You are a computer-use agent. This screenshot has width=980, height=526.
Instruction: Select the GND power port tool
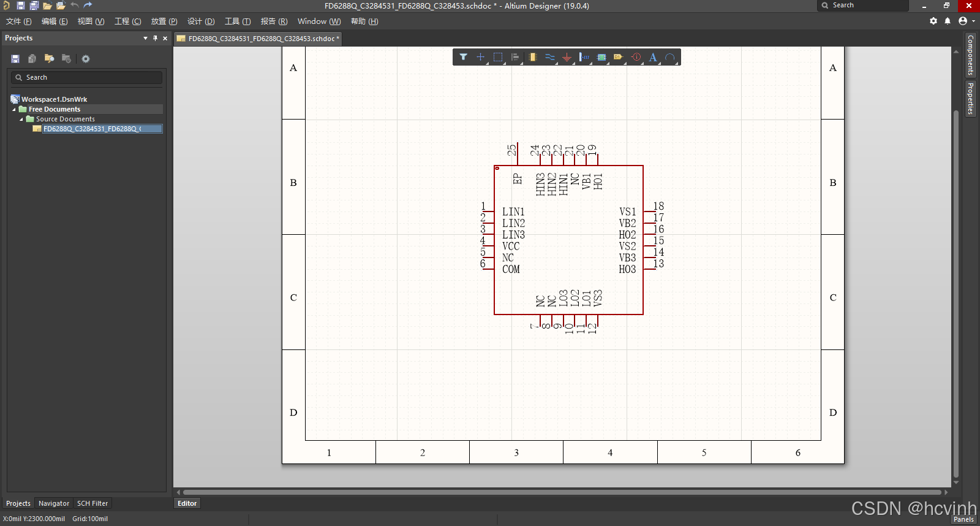click(567, 57)
